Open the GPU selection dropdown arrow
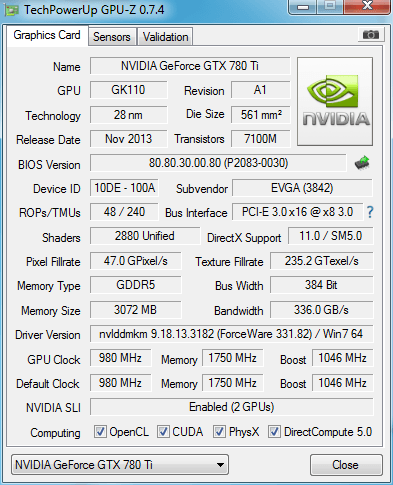 click(x=220, y=465)
